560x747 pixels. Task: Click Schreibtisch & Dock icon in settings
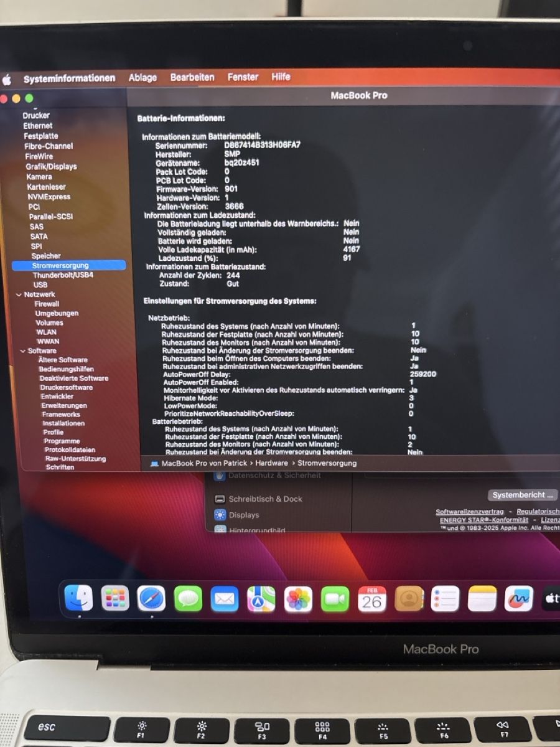point(220,499)
